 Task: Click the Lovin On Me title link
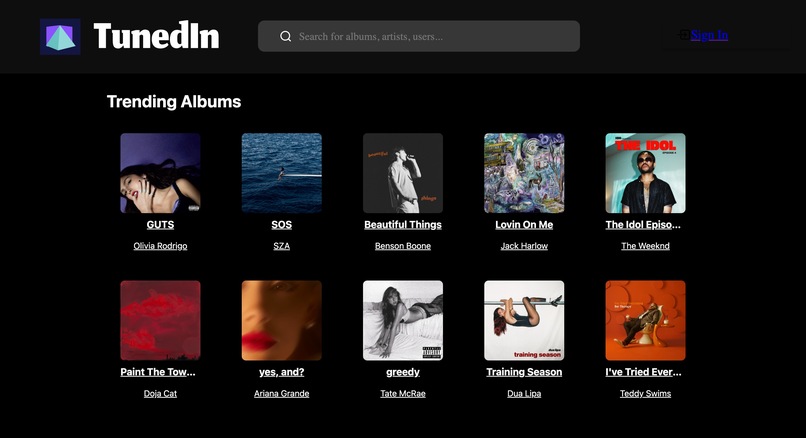coord(524,225)
